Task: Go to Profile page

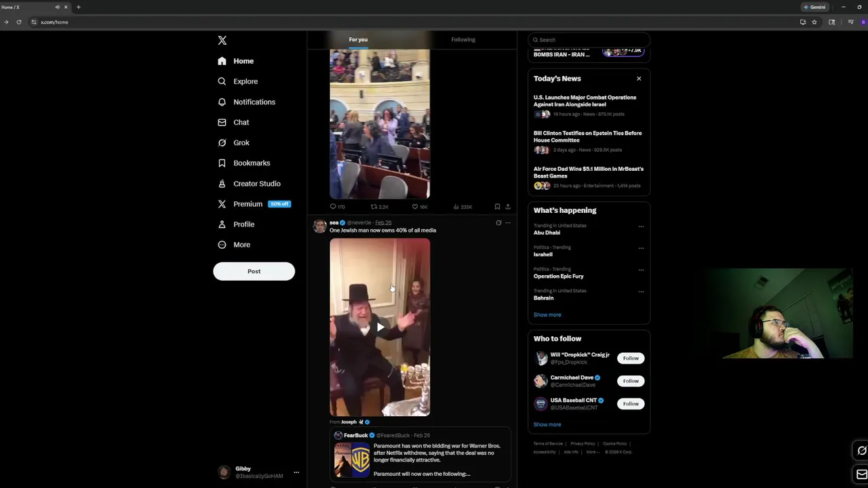Action: tap(236, 224)
